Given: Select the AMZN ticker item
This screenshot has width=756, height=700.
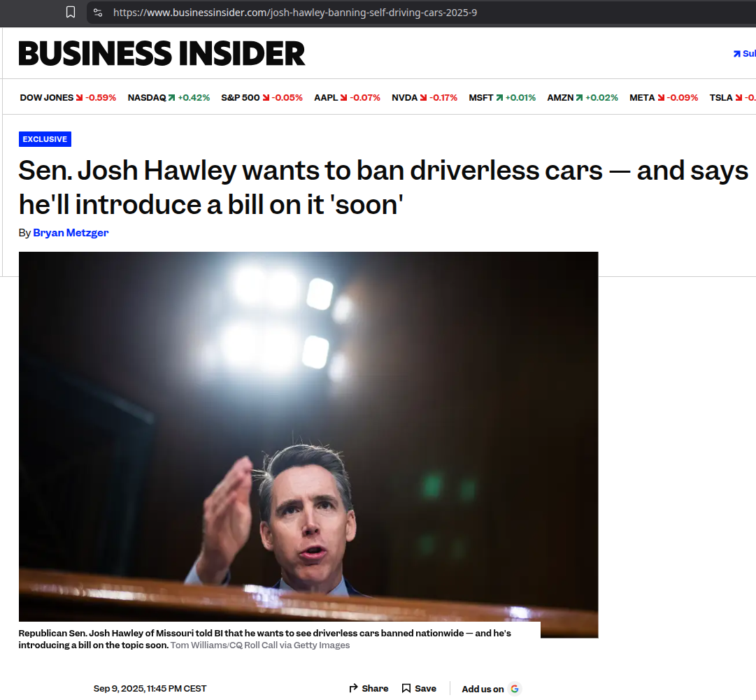Looking at the screenshot, I should (582, 98).
